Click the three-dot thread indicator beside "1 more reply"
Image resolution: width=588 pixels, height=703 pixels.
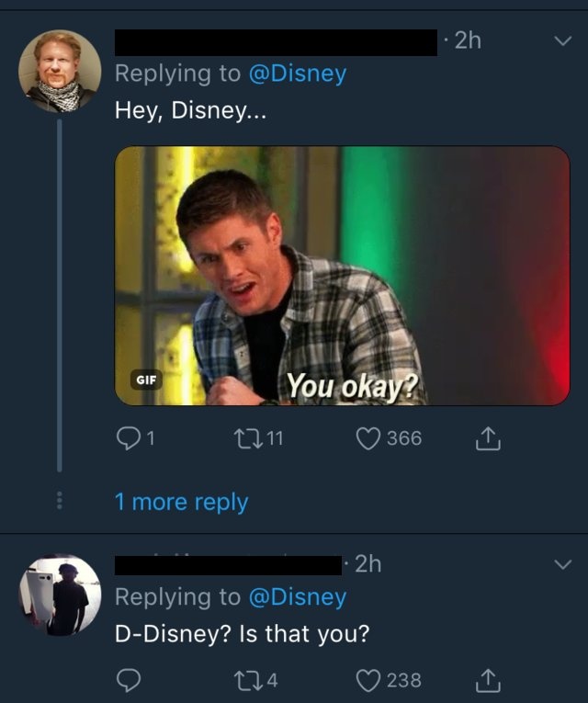(60, 502)
